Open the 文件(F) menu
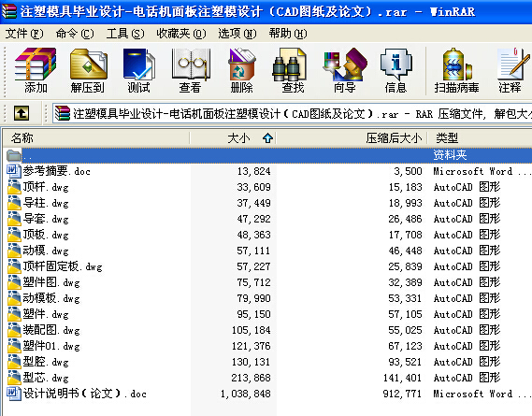Image resolution: width=532 pixels, height=416 pixels. [x=24, y=34]
